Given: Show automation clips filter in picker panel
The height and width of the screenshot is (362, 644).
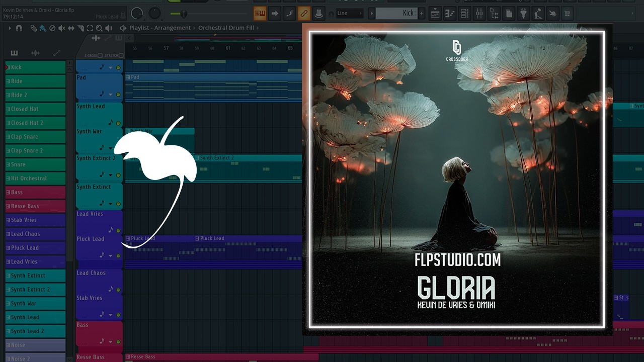Looking at the screenshot, I should [x=56, y=53].
